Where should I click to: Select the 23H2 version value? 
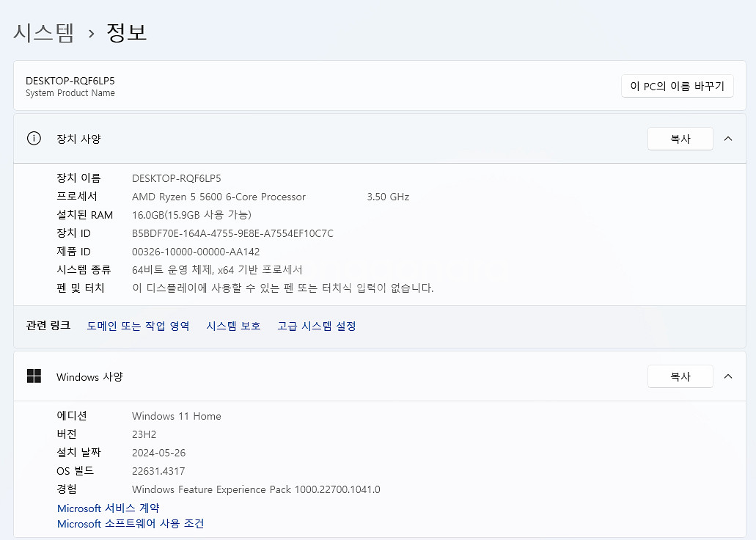pyautogui.click(x=144, y=434)
